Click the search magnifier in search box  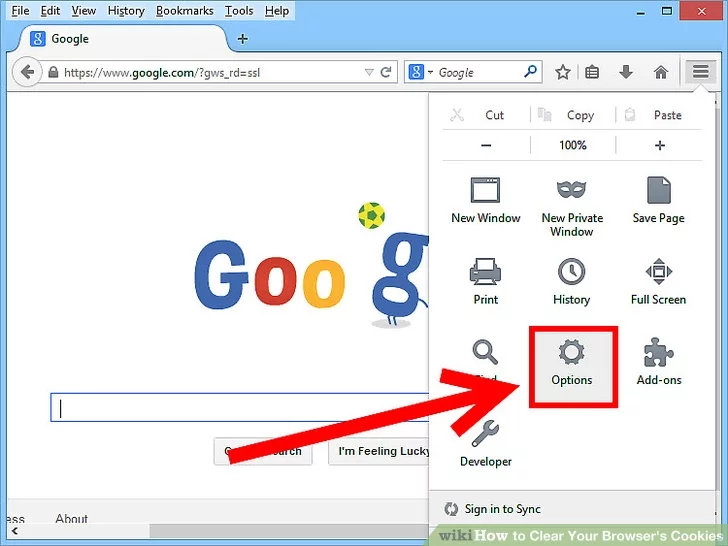(x=530, y=72)
